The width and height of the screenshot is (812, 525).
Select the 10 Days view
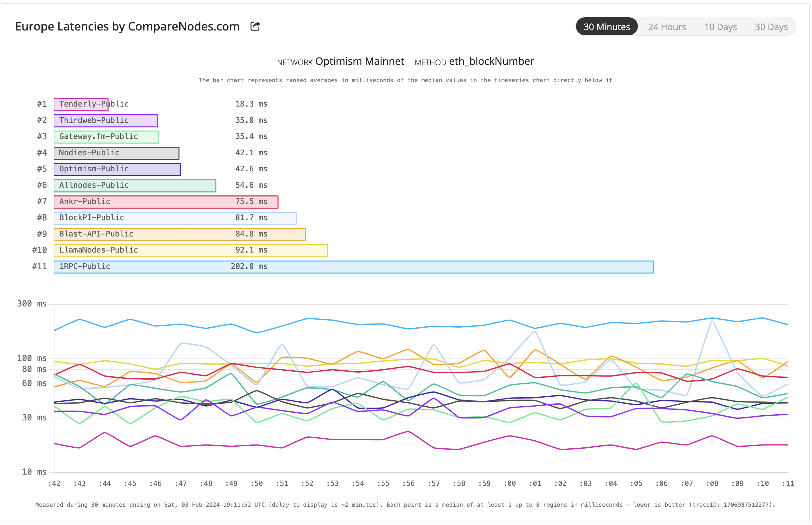[721, 27]
